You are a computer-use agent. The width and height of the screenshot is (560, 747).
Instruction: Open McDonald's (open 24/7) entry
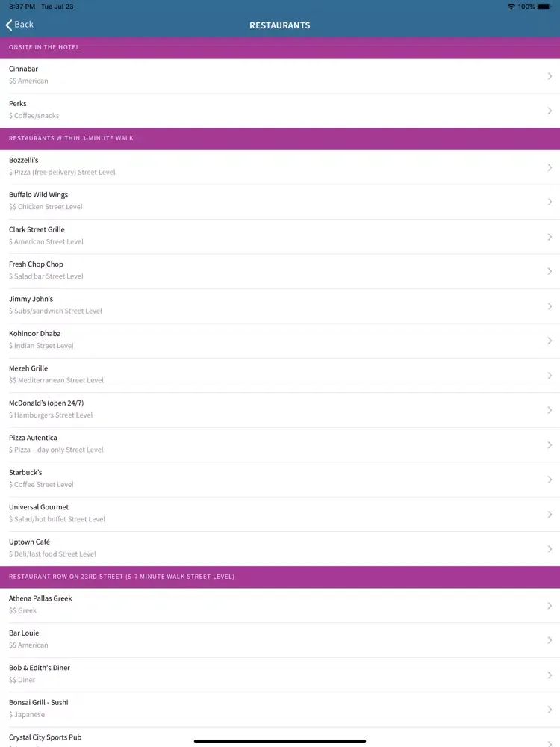[x=280, y=411]
